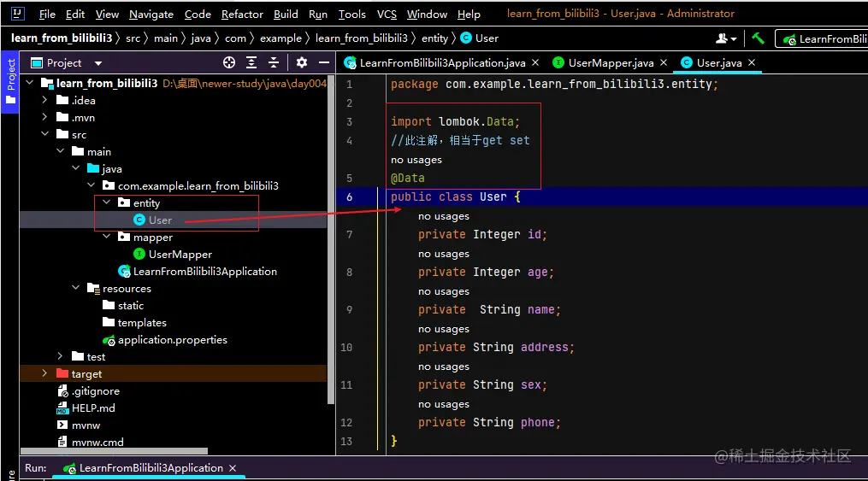The width and height of the screenshot is (868, 481).
Task: Collapse the mapper package
Action: coord(107,237)
